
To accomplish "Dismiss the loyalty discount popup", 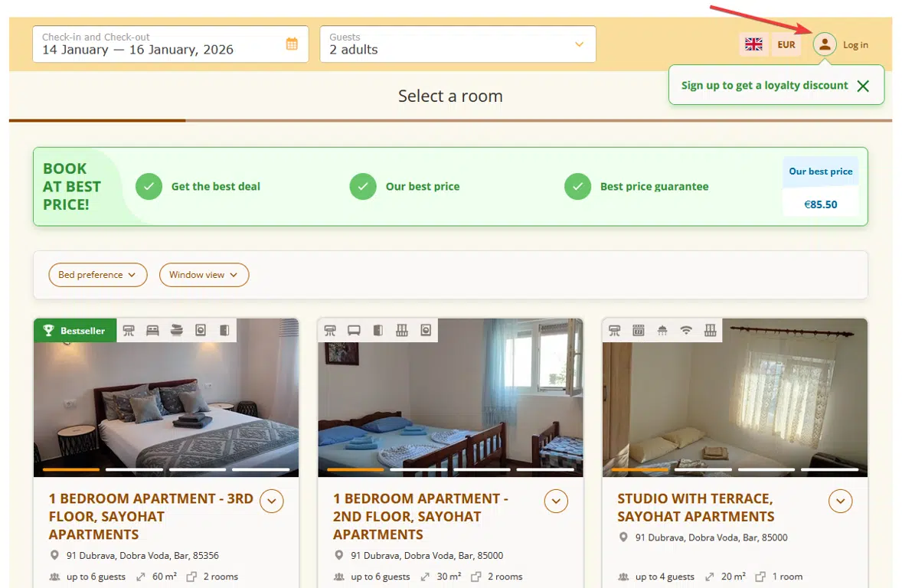I will 863,86.
